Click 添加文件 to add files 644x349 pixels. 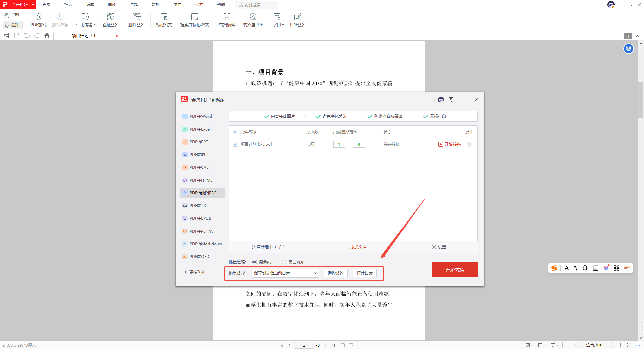[355, 247]
